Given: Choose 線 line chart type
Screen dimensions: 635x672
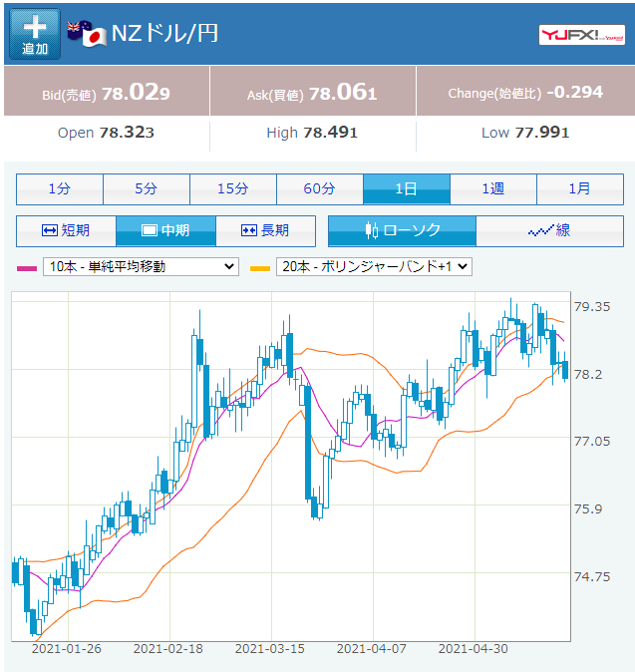Looking at the screenshot, I should [549, 231].
